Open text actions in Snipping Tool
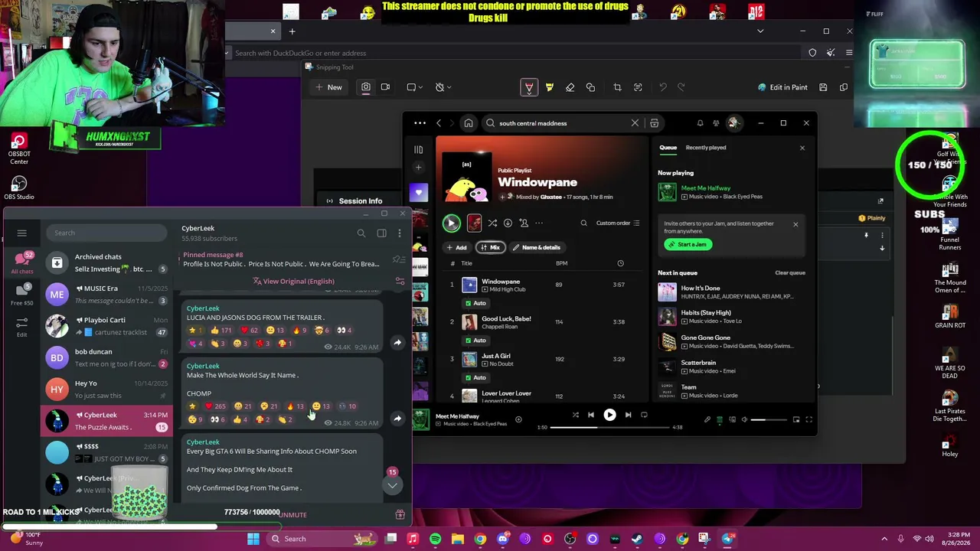The height and width of the screenshot is (551, 980). tap(638, 87)
